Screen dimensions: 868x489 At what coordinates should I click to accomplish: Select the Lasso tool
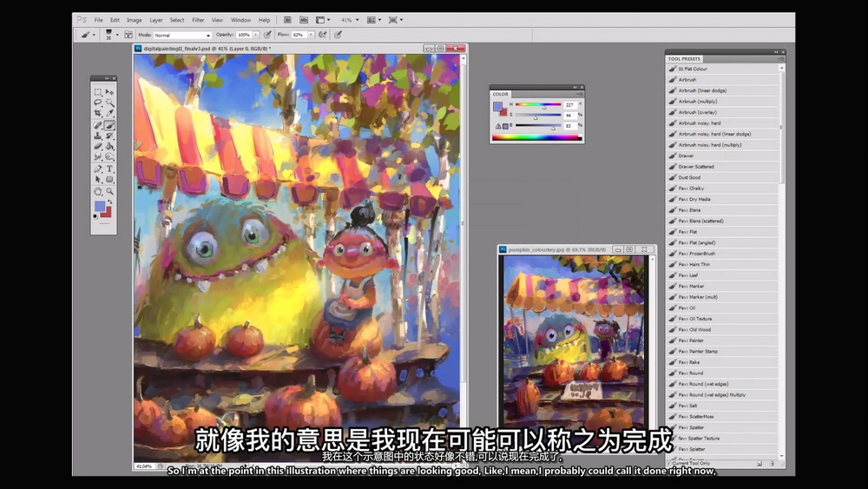coord(98,102)
